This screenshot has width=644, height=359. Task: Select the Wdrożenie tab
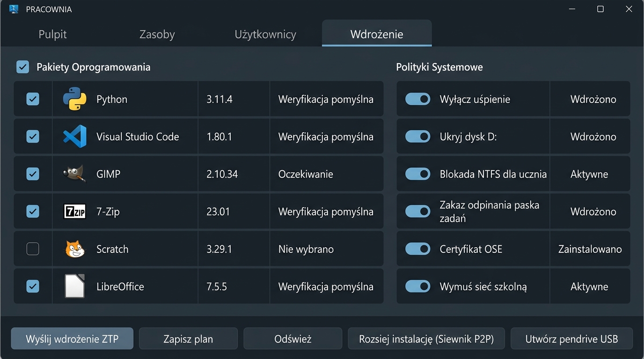[377, 34]
